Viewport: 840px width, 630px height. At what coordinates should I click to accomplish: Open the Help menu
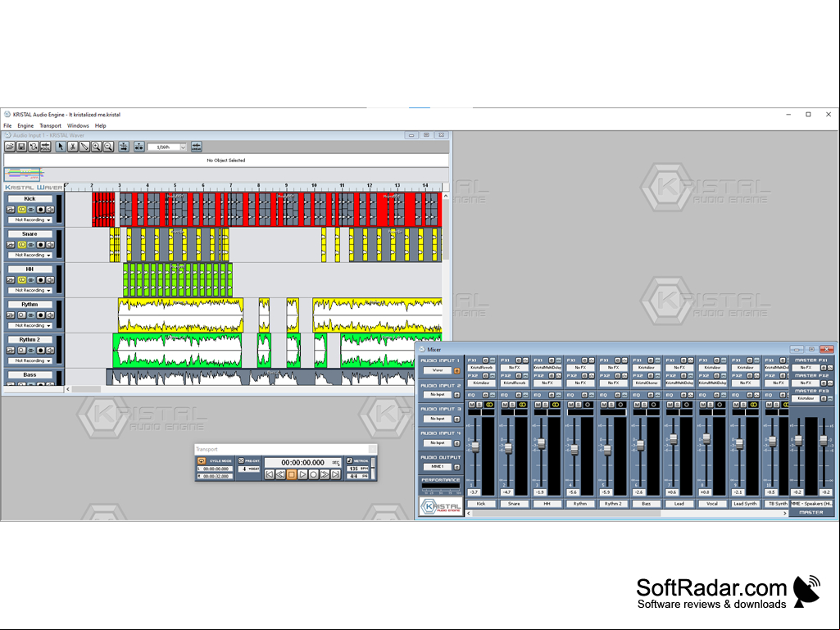click(x=101, y=126)
